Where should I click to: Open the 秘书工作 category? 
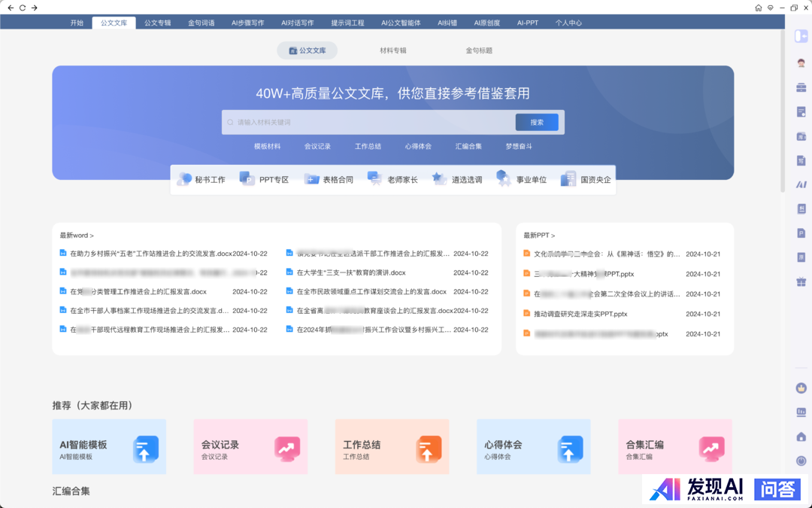[x=201, y=180]
